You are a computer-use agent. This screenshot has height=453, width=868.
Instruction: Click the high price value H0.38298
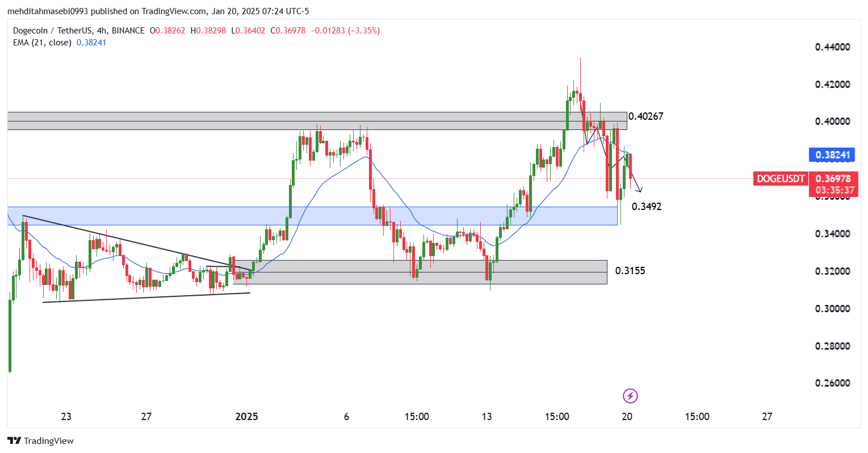(208, 31)
